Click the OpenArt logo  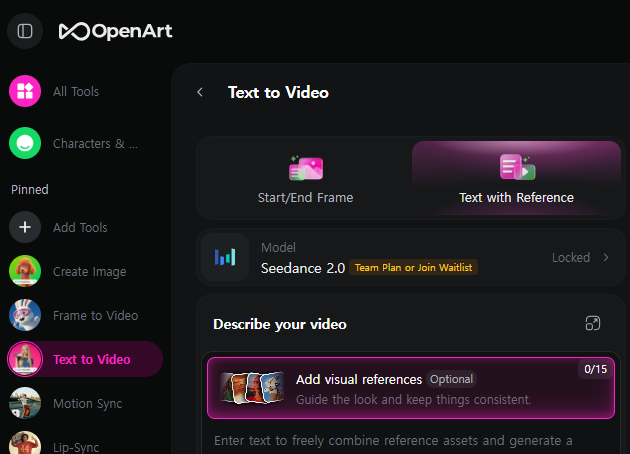116,31
